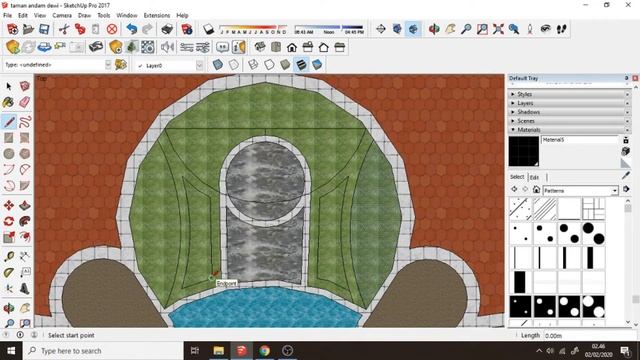Viewport: 640px width, 360px height.
Task: Choose the Protractor tool
Action: coord(9,273)
